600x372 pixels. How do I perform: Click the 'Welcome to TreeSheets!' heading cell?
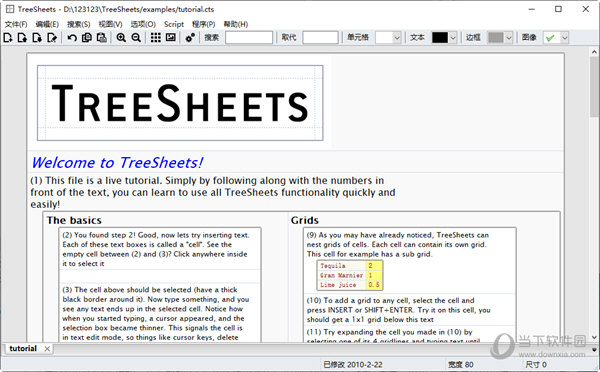coord(117,163)
